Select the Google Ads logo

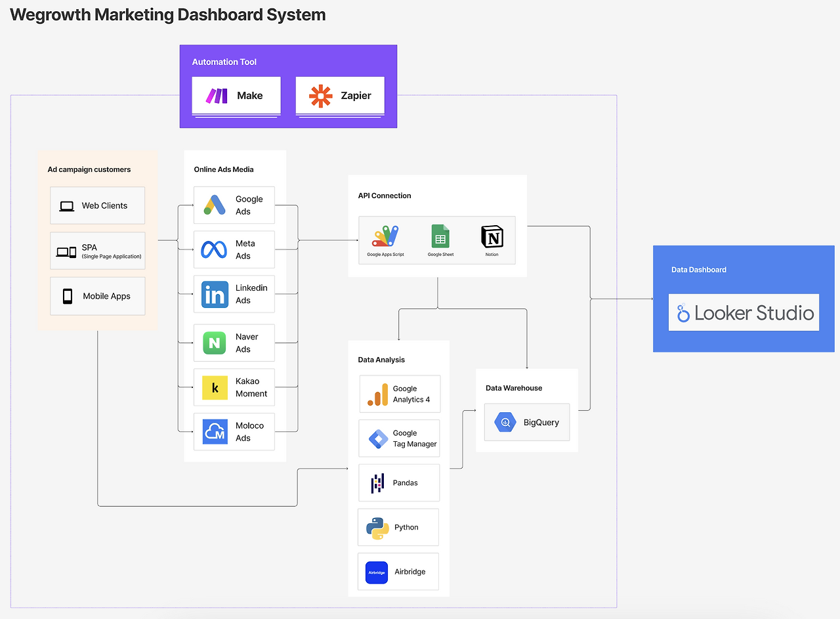pyautogui.click(x=215, y=205)
